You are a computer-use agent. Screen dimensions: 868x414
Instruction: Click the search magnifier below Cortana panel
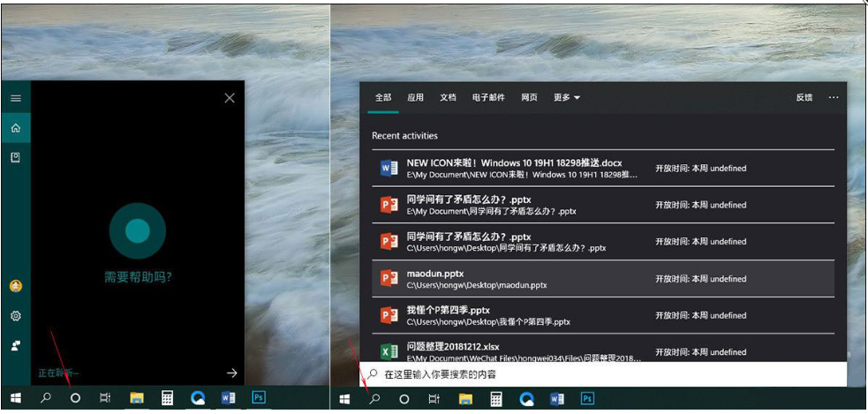point(47,398)
